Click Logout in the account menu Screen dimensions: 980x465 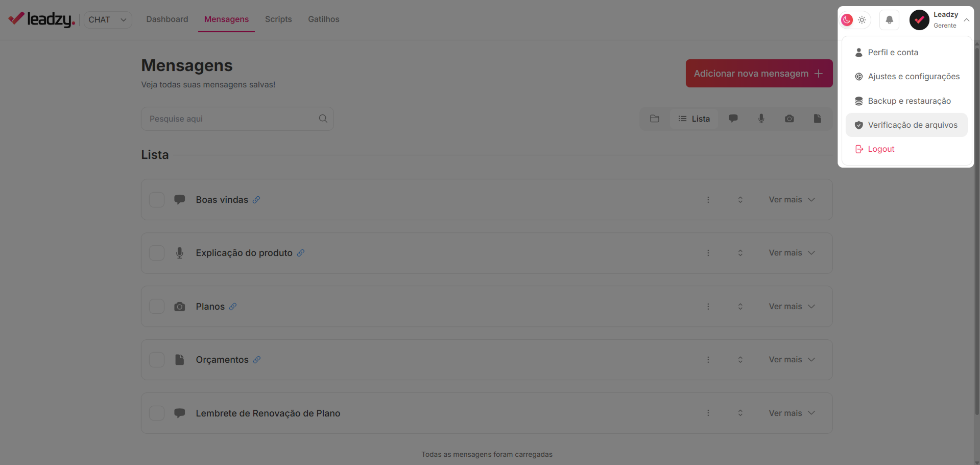pyautogui.click(x=880, y=149)
